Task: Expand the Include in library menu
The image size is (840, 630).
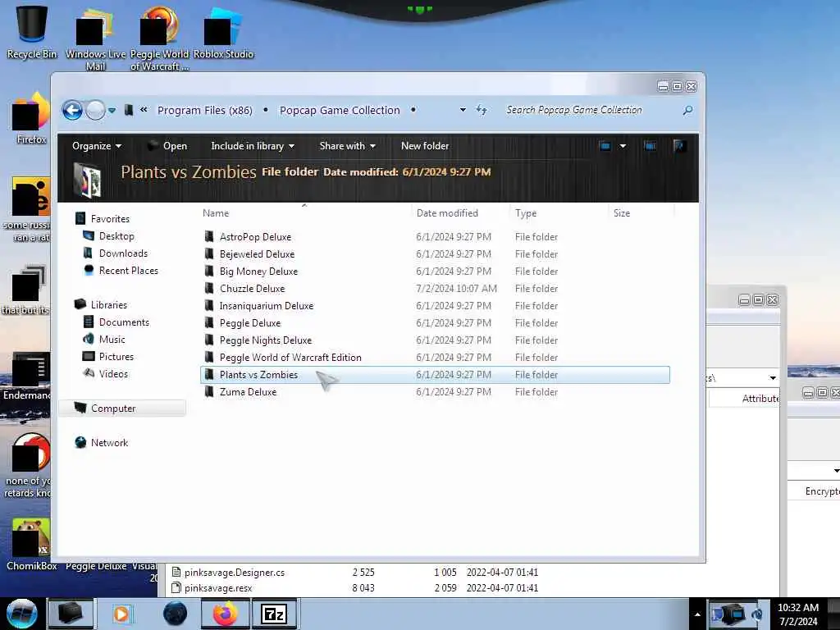Action: pyautogui.click(x=253, y=146)
